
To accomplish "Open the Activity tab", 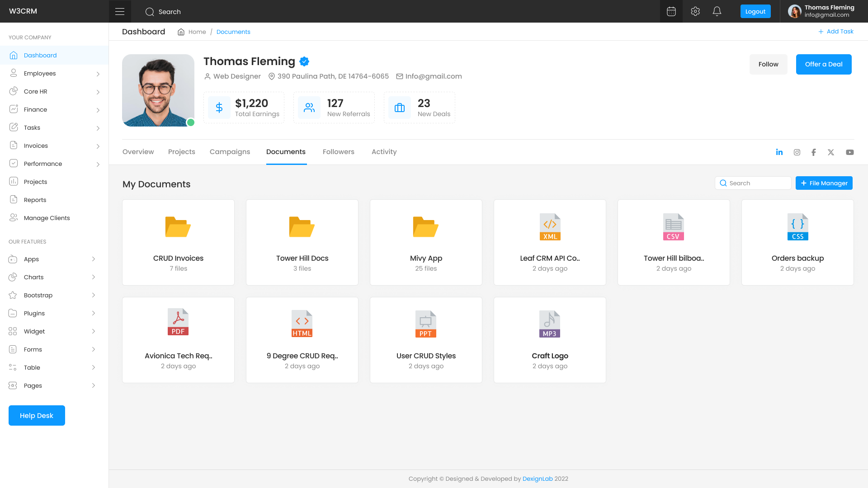I will (384, 152).
